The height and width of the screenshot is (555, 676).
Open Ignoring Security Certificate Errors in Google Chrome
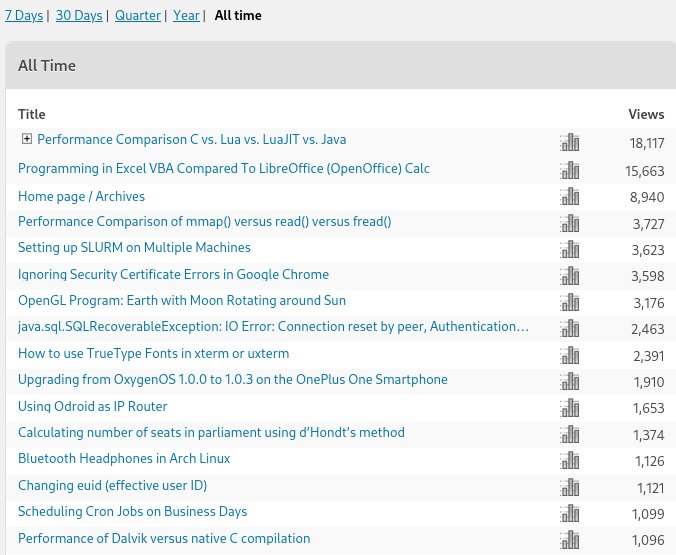[173, 274]
